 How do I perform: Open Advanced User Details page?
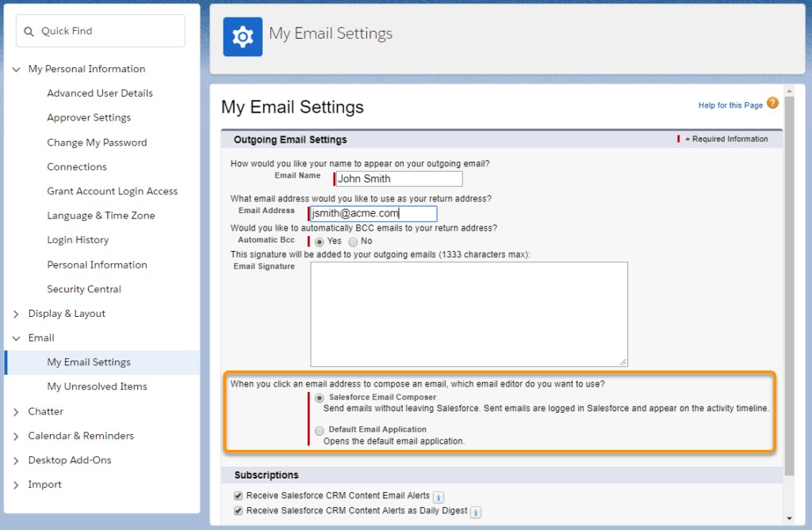100,93
